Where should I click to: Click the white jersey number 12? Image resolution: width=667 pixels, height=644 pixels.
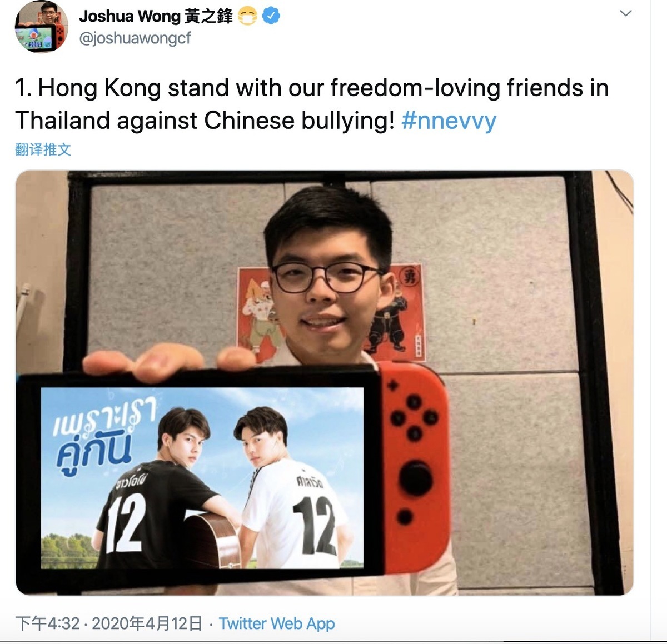click(314, 525)
